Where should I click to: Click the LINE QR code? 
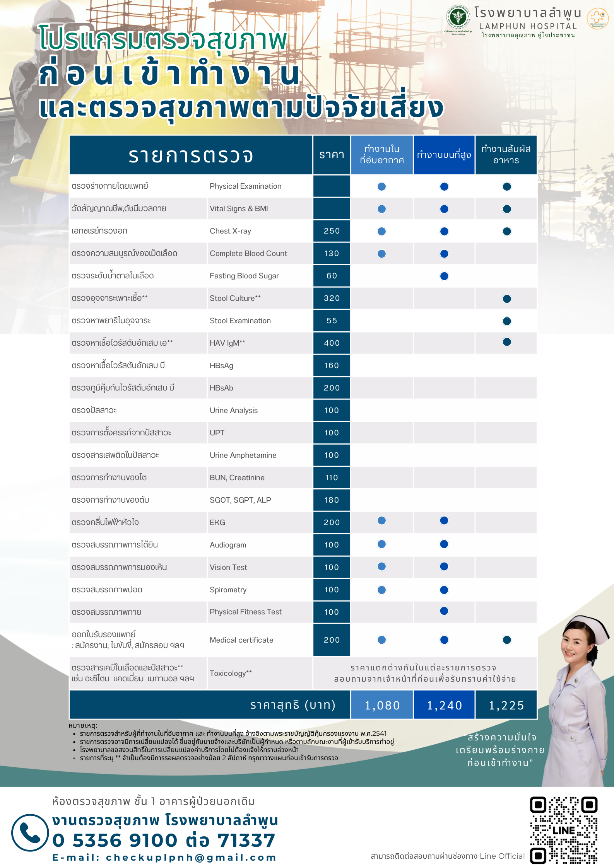click(563, 830)
